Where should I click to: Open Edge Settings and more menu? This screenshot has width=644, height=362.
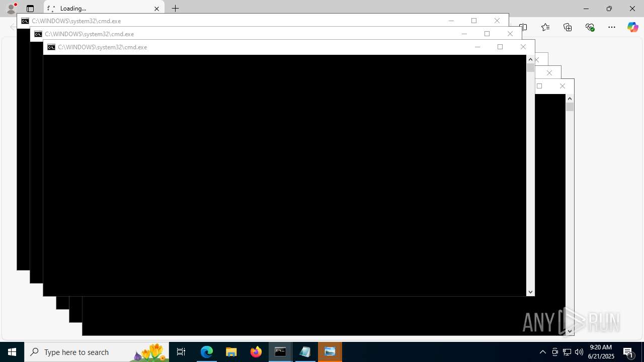click(x=612, y=27)
